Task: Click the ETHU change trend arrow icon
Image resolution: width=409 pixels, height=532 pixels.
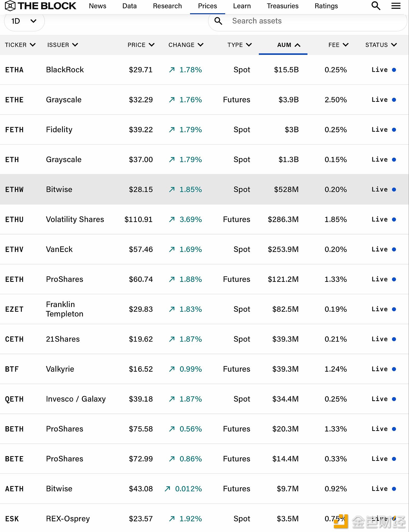Action: click(x=172, y=220)
